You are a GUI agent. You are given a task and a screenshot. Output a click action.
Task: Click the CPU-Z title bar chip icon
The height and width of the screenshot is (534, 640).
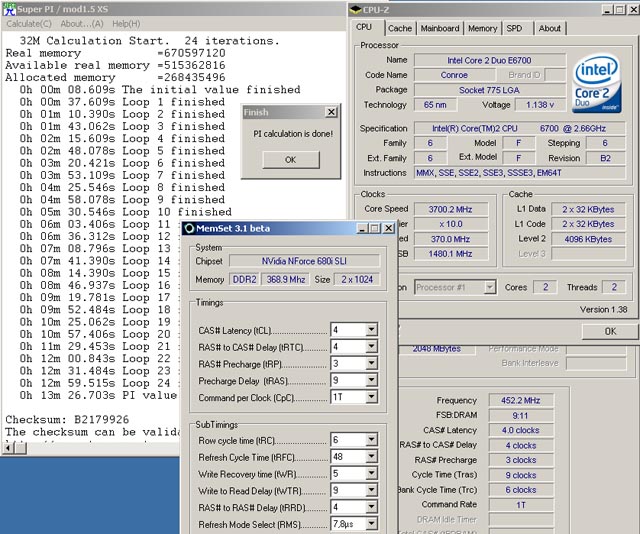[x=356, y=9]
